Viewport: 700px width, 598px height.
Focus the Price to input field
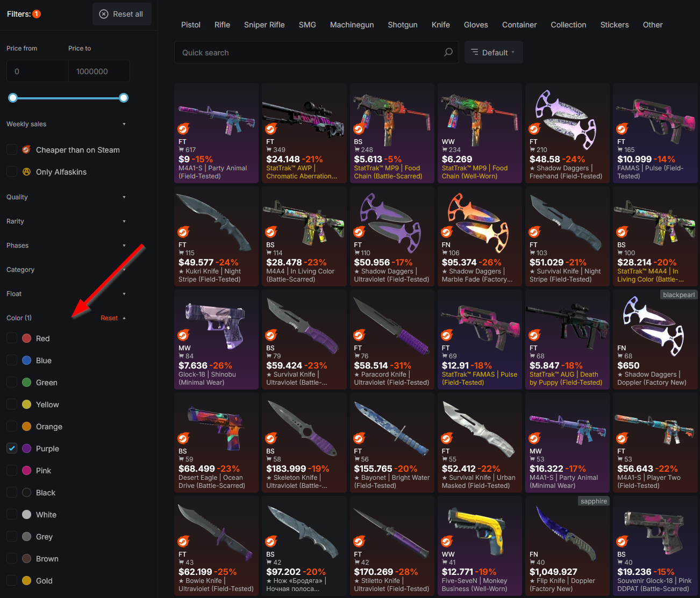(99, 71)
